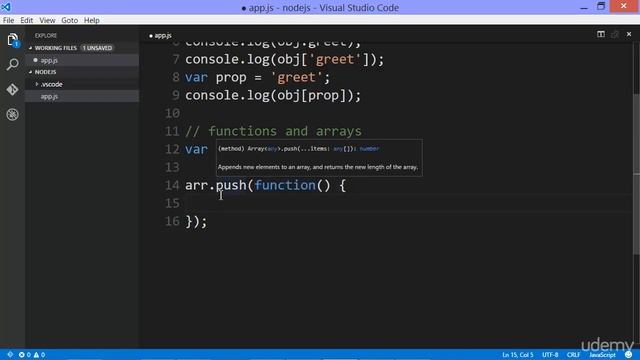This screenshot has height=360, width=640.
Task: Click the error count icon in status bar
Action: pos(21,355)
